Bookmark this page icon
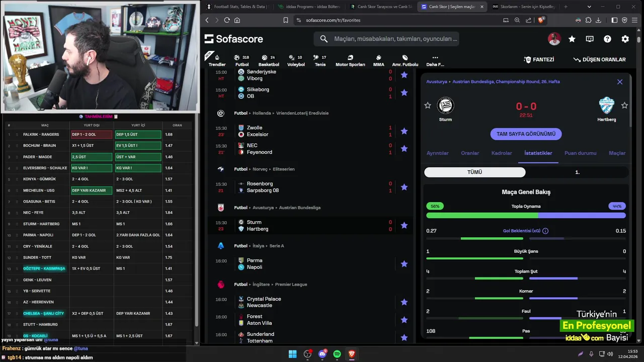Image resolution: width=644 pixels, height=362 pixels. pos(286,20)
